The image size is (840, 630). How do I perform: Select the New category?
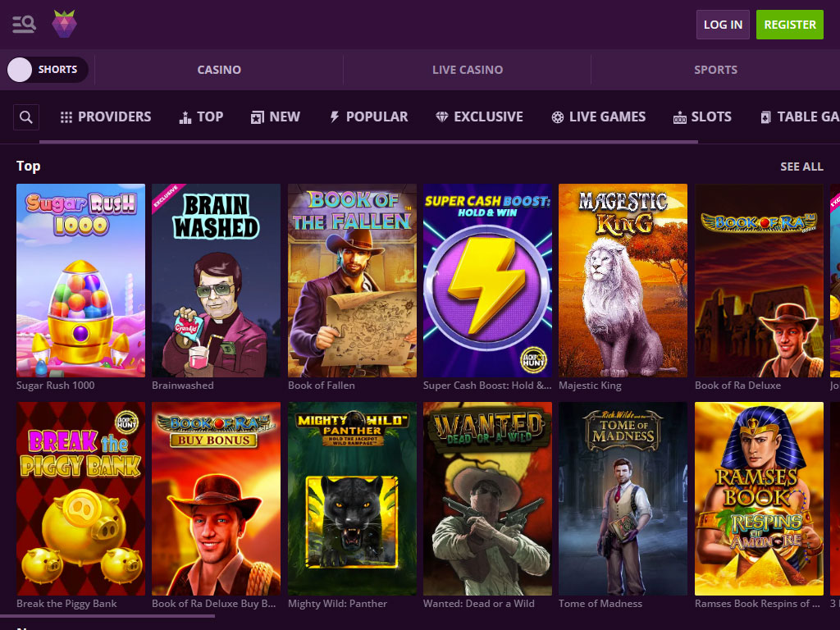point(276,116)
